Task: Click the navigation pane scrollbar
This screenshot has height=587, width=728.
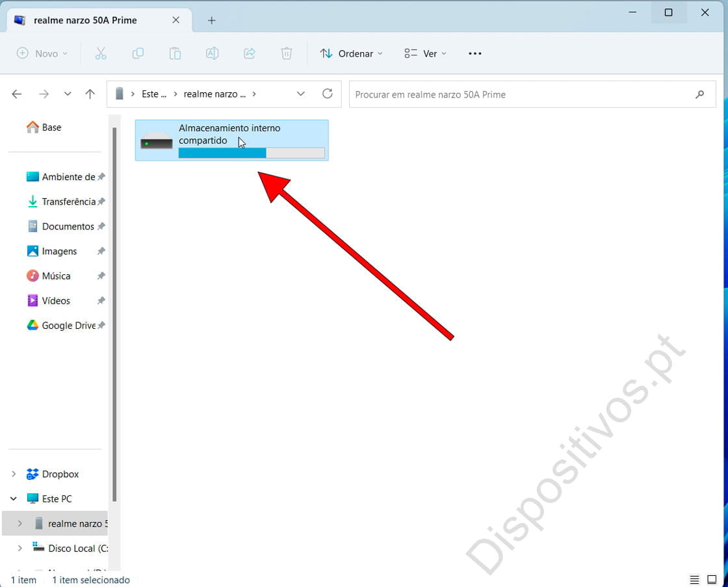Action: click(x=114, y=315)
